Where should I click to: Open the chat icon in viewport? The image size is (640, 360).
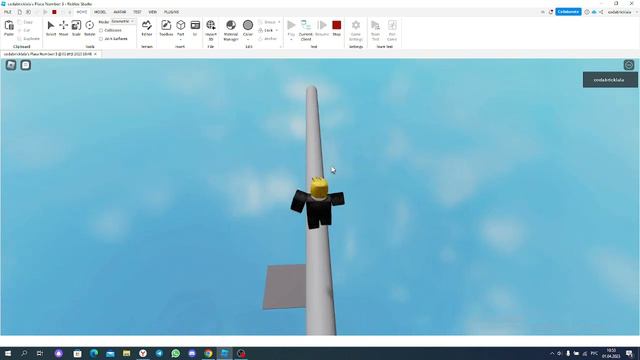(26, 65)
